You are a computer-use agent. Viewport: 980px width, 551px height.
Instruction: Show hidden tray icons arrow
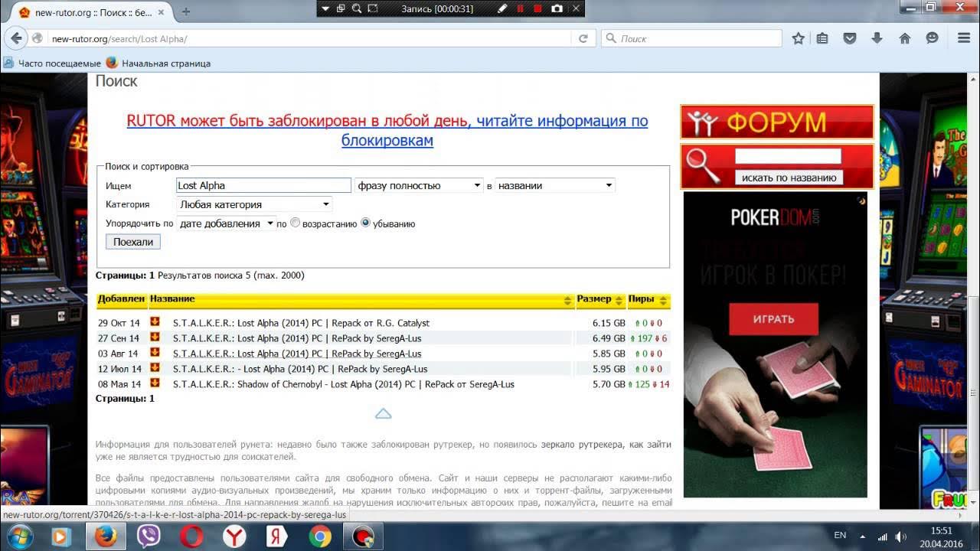[x=862, y=536]
